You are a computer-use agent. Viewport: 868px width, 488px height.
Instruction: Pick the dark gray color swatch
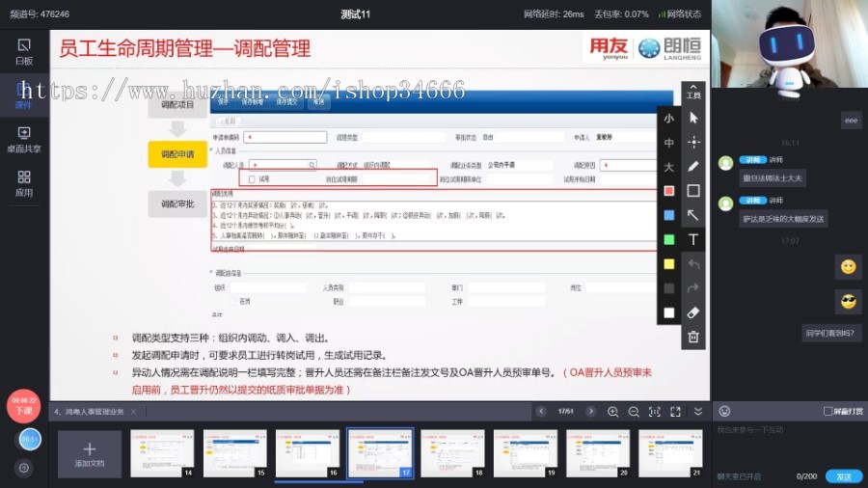tap(668, 288)
